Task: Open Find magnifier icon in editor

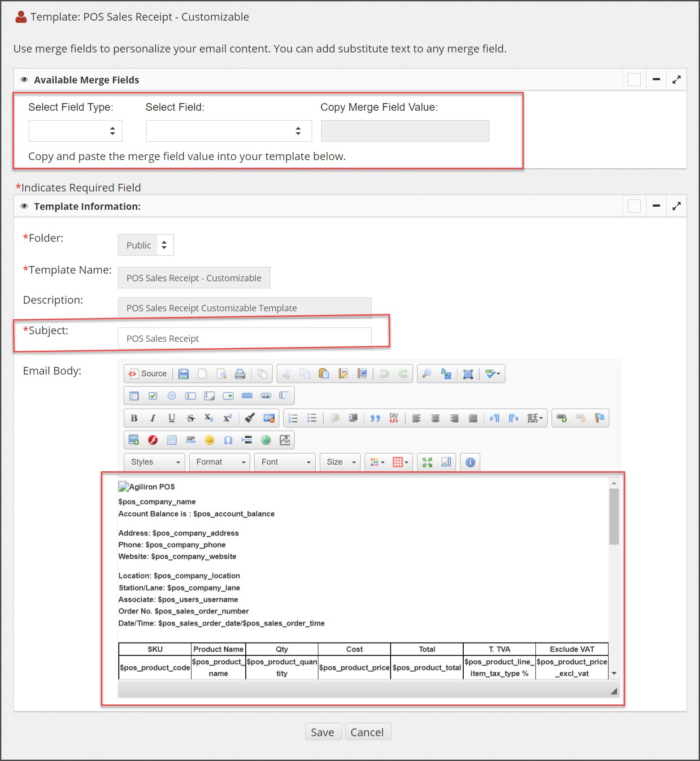Action: tap(427, 374)
